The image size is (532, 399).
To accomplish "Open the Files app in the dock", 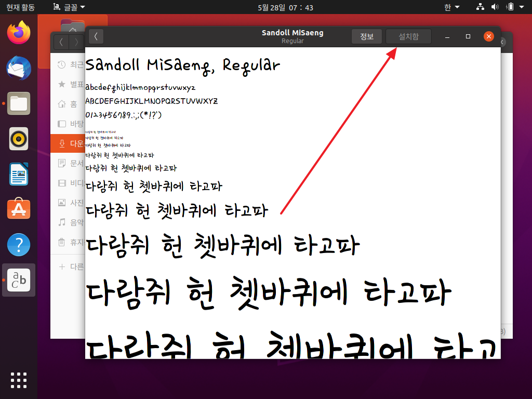I will 19,103.
